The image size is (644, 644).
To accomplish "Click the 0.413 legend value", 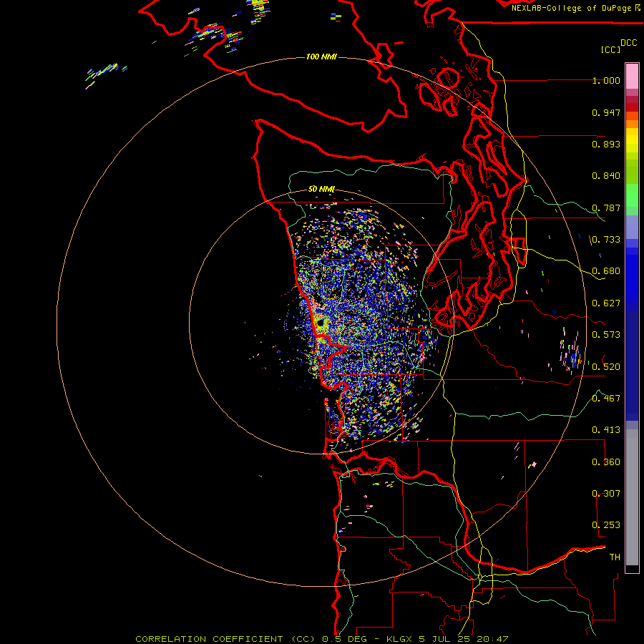I will point(606,430).
